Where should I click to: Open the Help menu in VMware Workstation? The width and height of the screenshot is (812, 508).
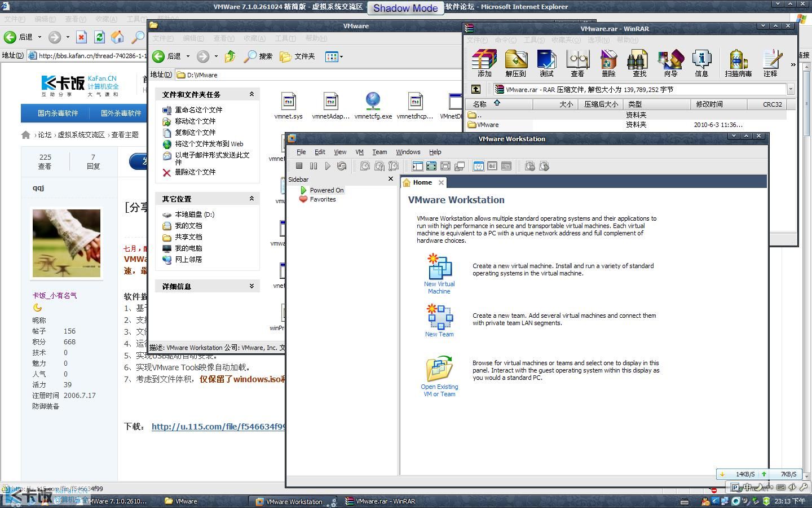[435, 152]
